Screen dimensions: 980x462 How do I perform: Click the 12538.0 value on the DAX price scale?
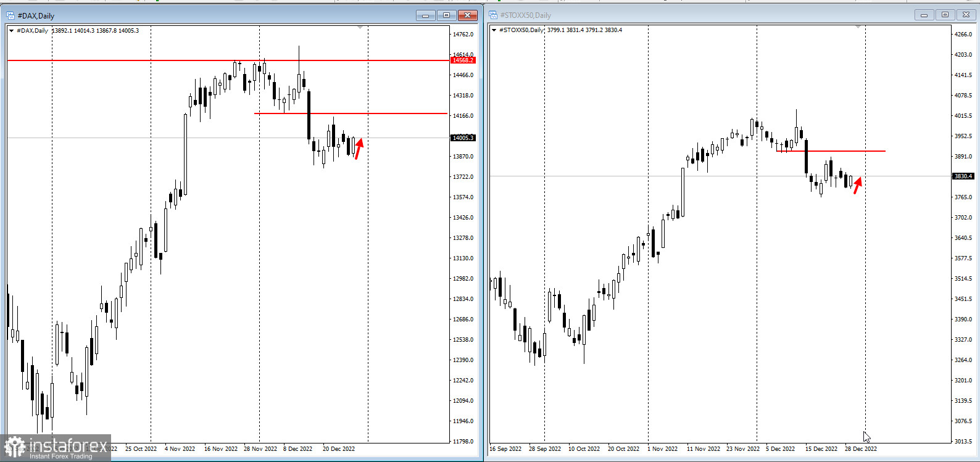pos(463,340)
